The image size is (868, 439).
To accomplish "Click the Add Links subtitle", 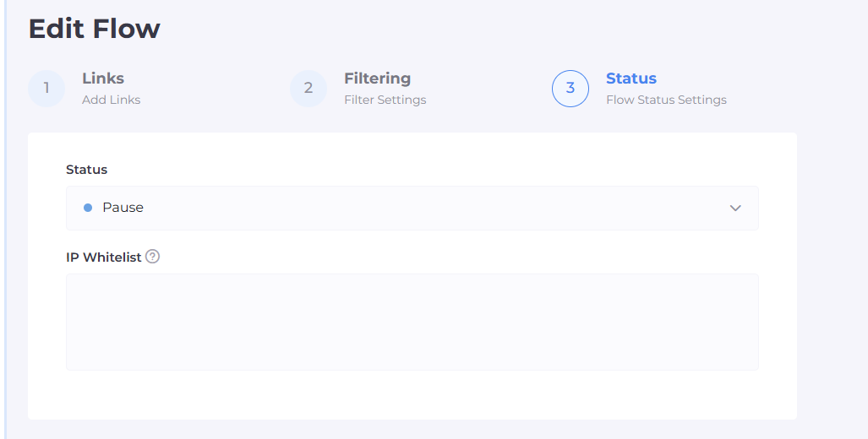I will click(x=112, y=100).
